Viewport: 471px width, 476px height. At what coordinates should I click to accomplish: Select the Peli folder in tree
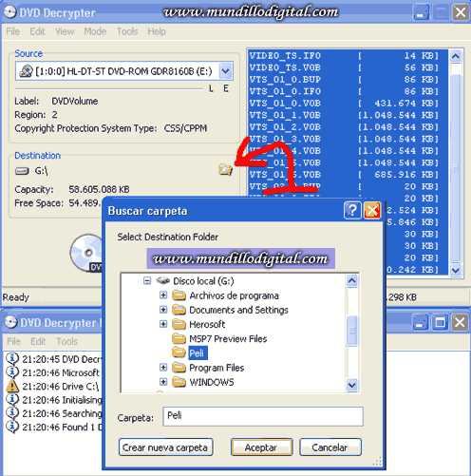coord(197,352)
